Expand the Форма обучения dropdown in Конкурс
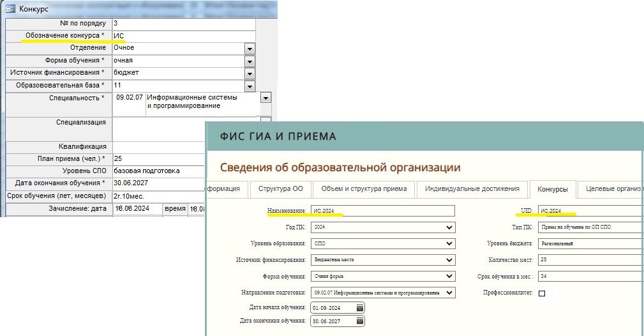This screenshot has width=644, height=336. click(250, 62)
